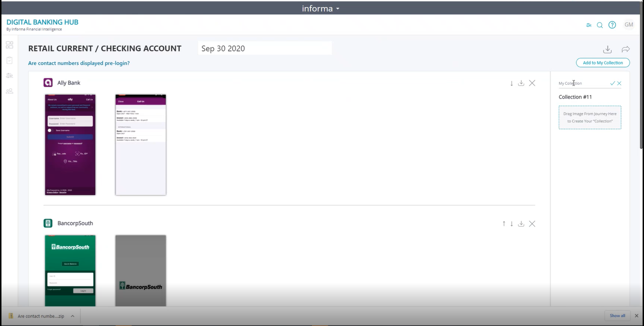Move BancorpSouth section down

pos(511,224)
